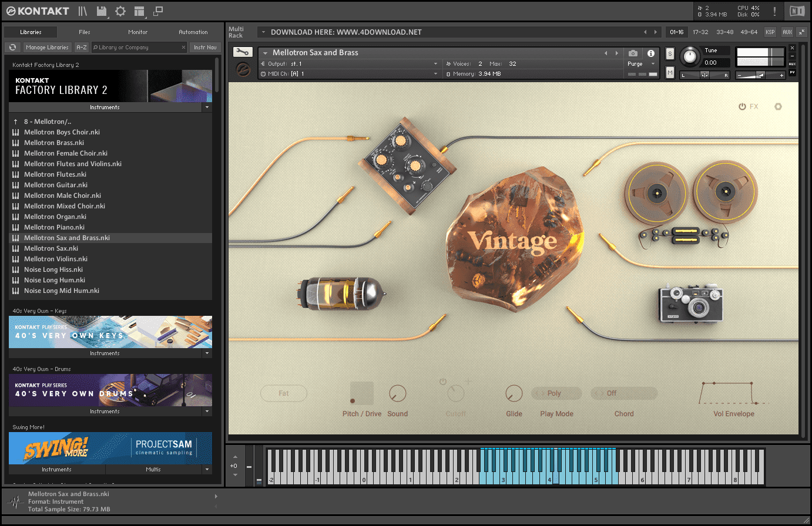Screen dimensions: 812x526
Task: Select rack page 49-64
Action: (749, 32)
